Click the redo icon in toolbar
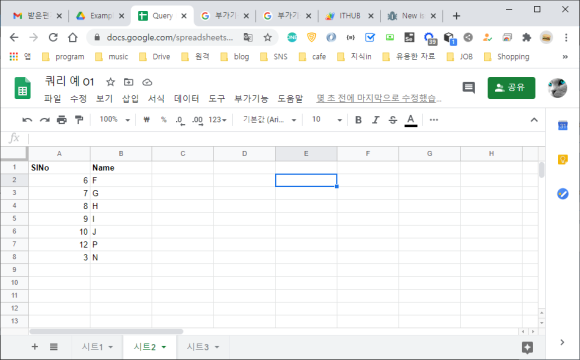Viewport: 580px width, 360px height. coord(44,120)
